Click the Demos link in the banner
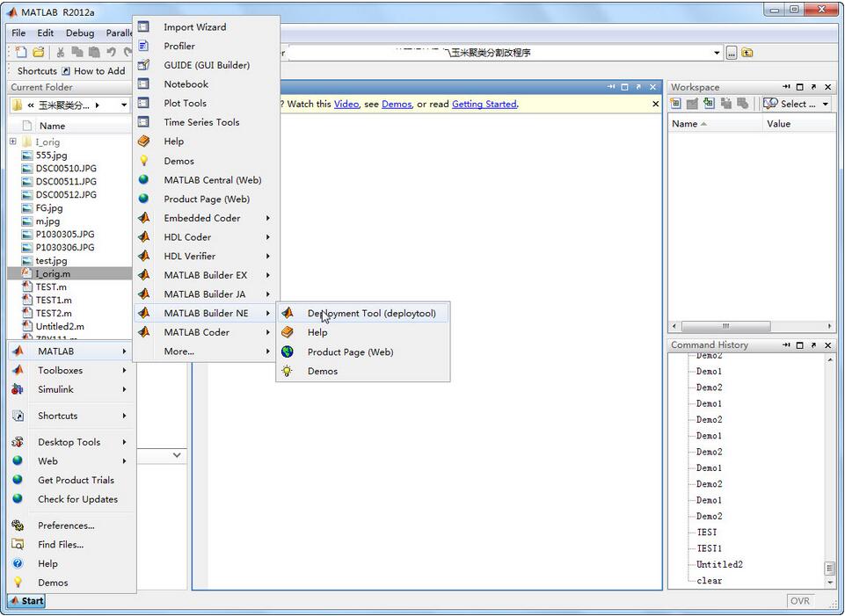 [397, 104]
